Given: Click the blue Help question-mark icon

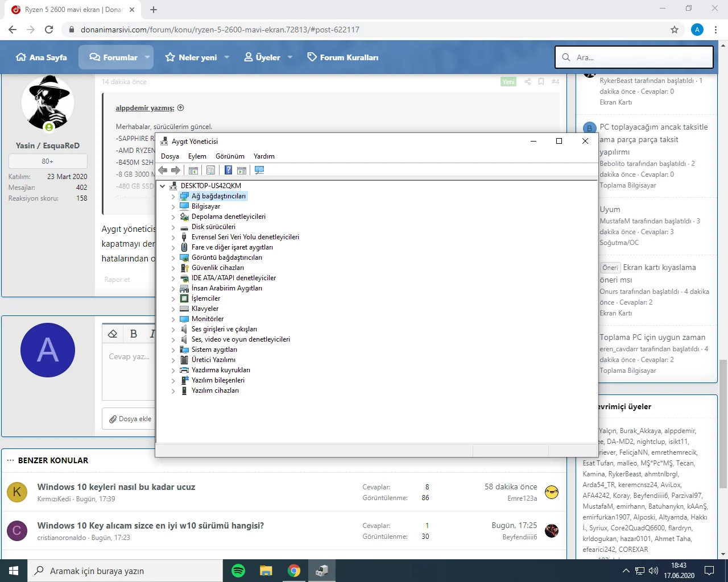Looking at the screenshot, I should (228, 170).
